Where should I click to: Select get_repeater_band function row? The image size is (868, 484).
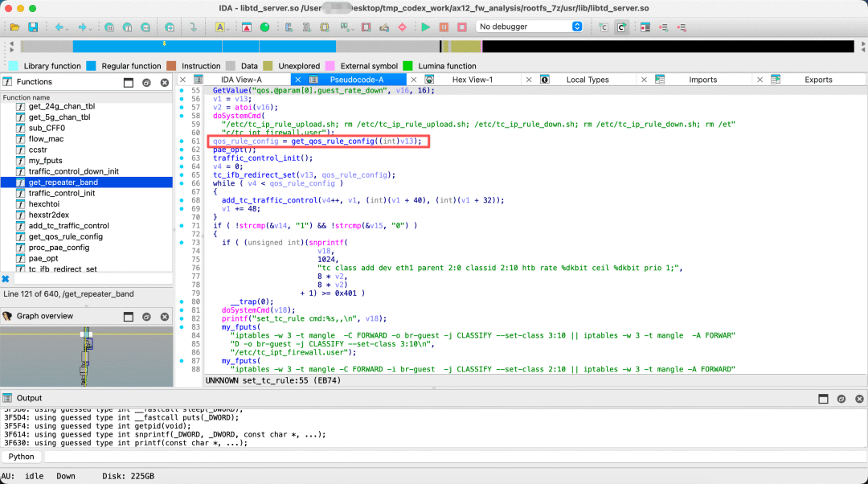pyautogui.click(x=86, y=183)
